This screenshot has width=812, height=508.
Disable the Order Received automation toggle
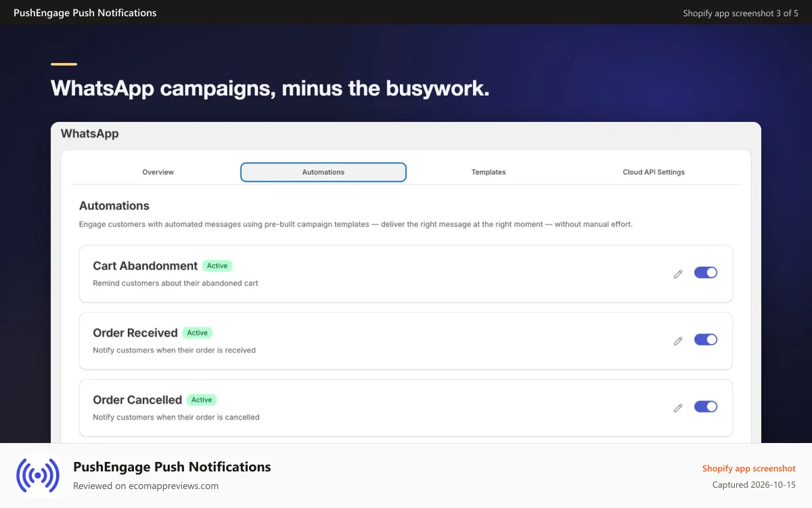pos(706,339)
